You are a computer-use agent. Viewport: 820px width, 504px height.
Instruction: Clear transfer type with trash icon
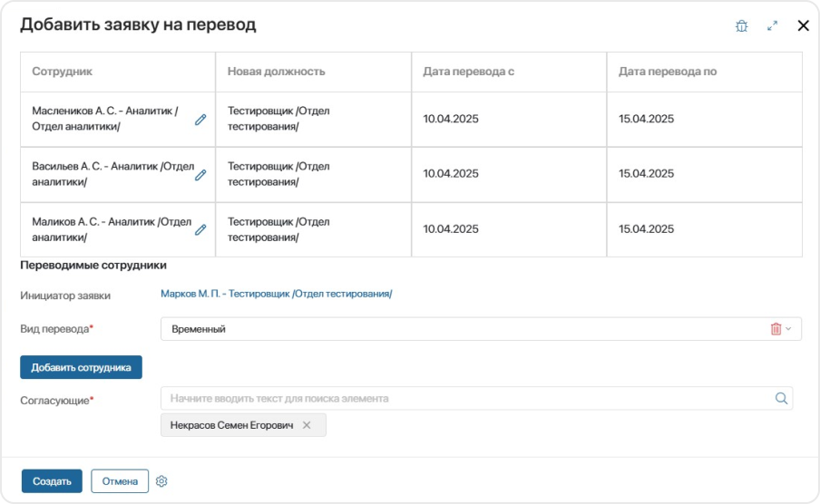pyautogui.click(x=776, y=329)
